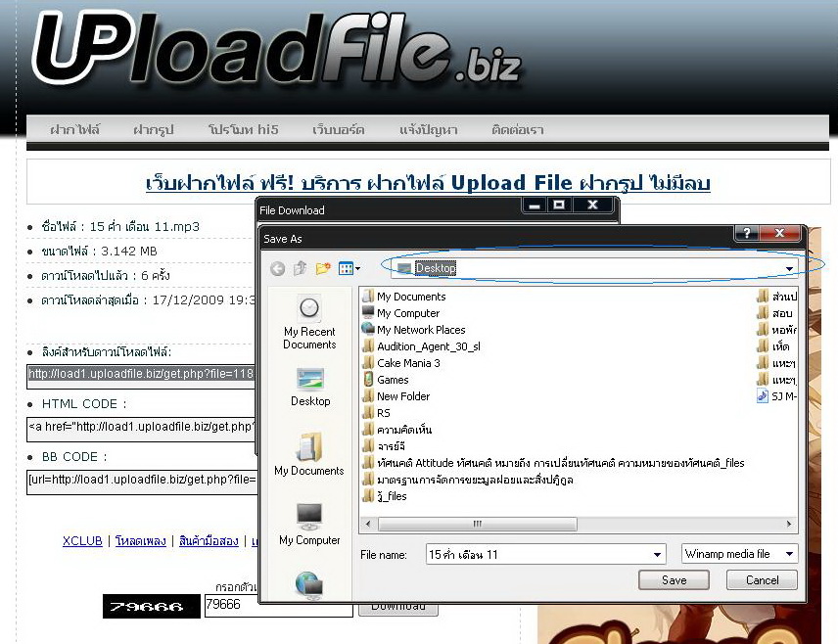Click the Cancel button in Save As
Viewport: 838px width, 644px height.
click(762, 579)
